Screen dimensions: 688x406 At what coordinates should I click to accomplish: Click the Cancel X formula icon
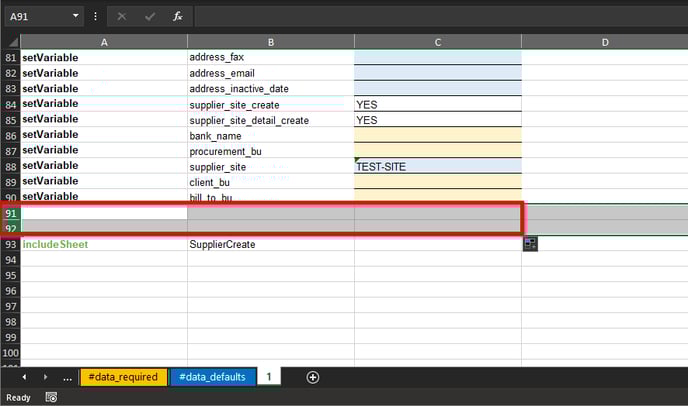point(122,17)
